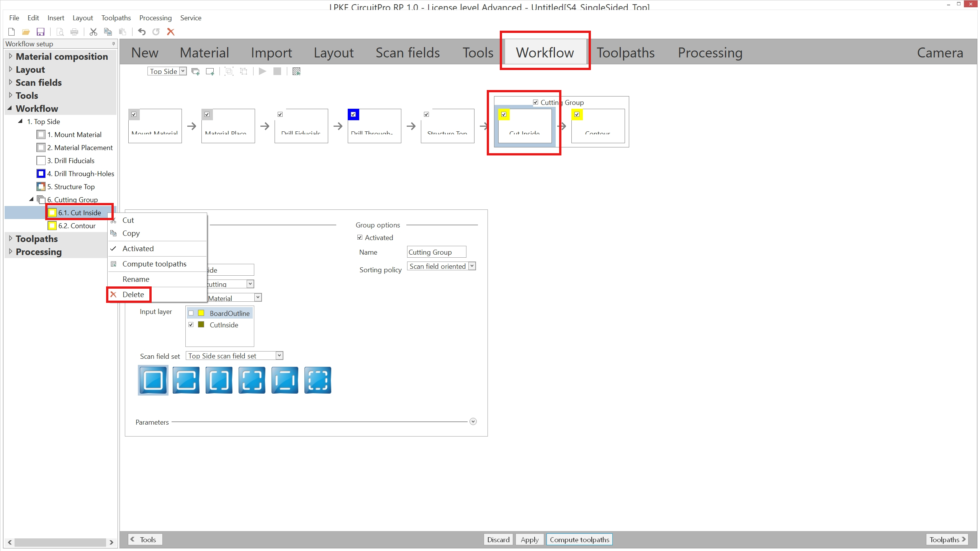Click the bottom Compute toolpaths button
The image size is (980, 551).
point(579,540)
